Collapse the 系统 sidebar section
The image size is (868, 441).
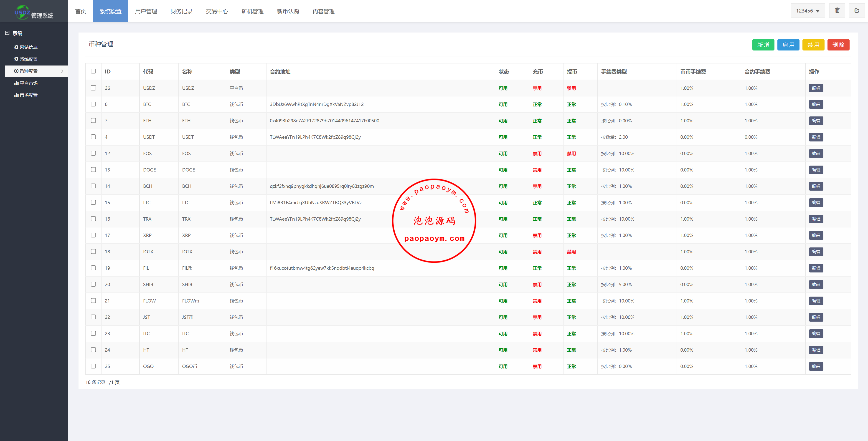pyautogui.click(x=7, y=33)
